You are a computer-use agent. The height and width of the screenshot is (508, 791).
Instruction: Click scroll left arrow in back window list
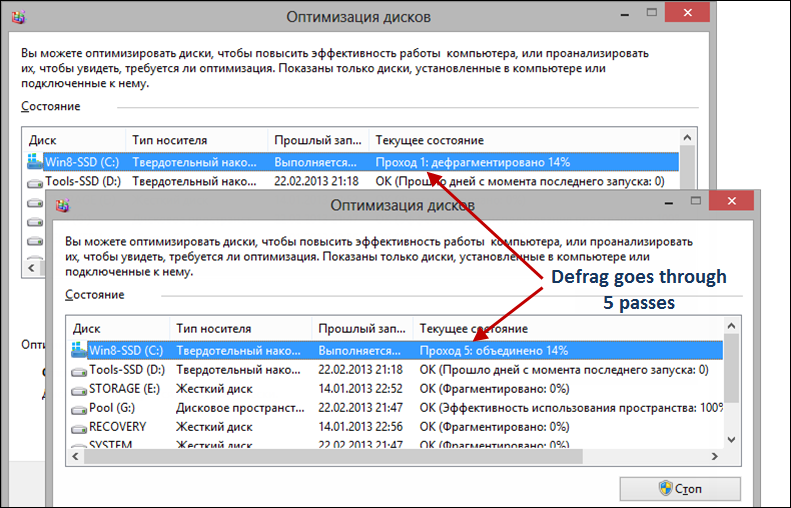(32, 267)
